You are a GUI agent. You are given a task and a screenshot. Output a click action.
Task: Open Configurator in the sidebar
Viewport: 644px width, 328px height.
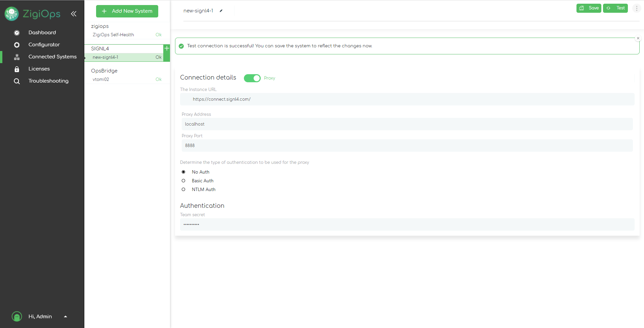(44, 45)
